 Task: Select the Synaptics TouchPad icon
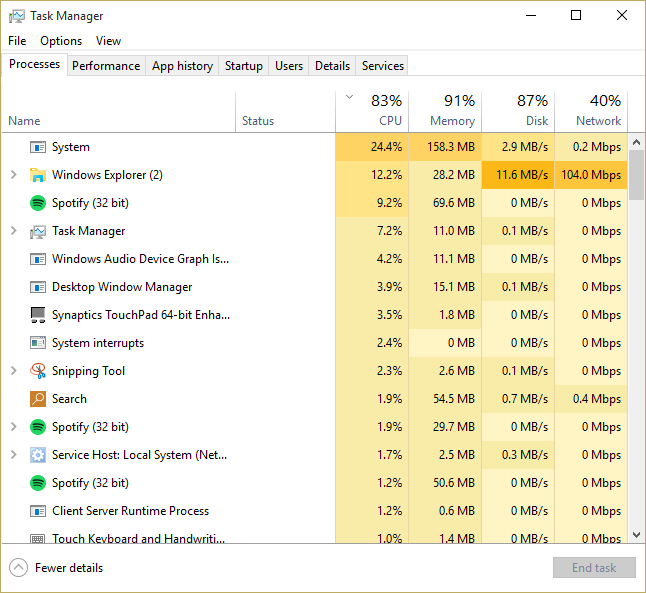coord(38,315)
